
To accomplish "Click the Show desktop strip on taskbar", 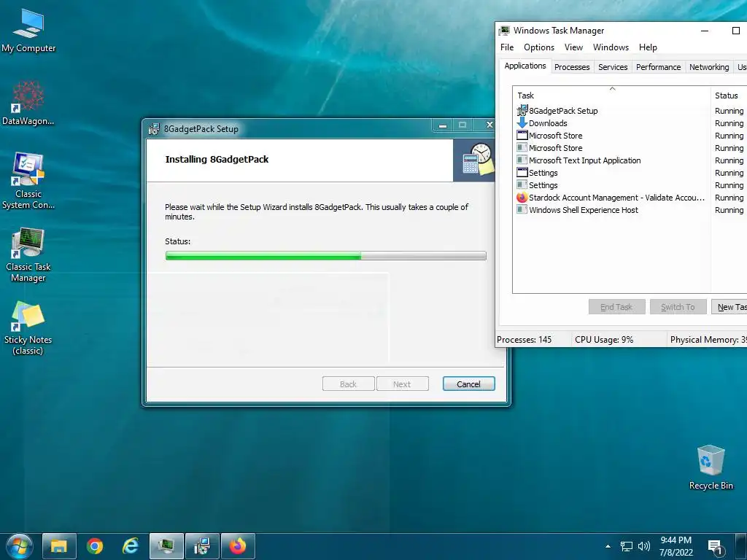I will point(742,546).
